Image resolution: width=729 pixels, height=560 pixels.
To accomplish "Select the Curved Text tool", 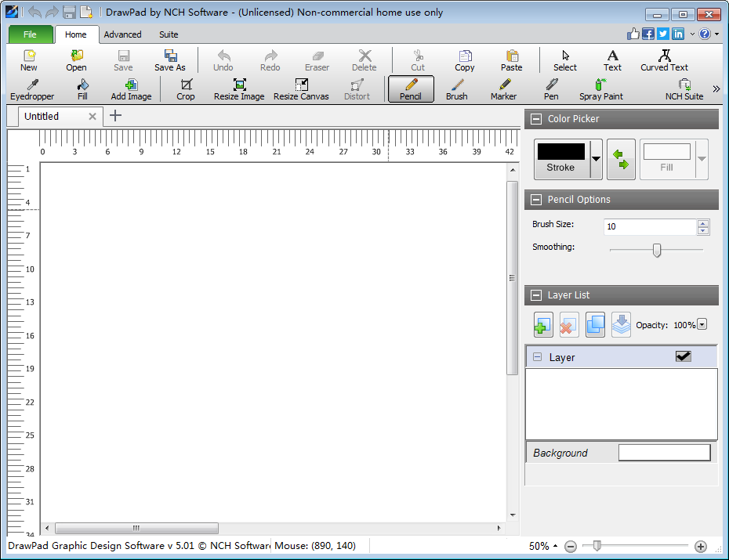I will [x=664, y=60].
